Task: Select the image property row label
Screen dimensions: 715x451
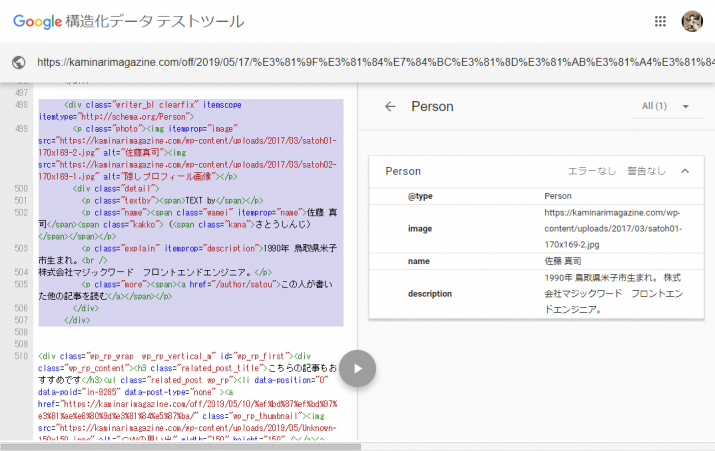Action: click(x=420, y=228)
